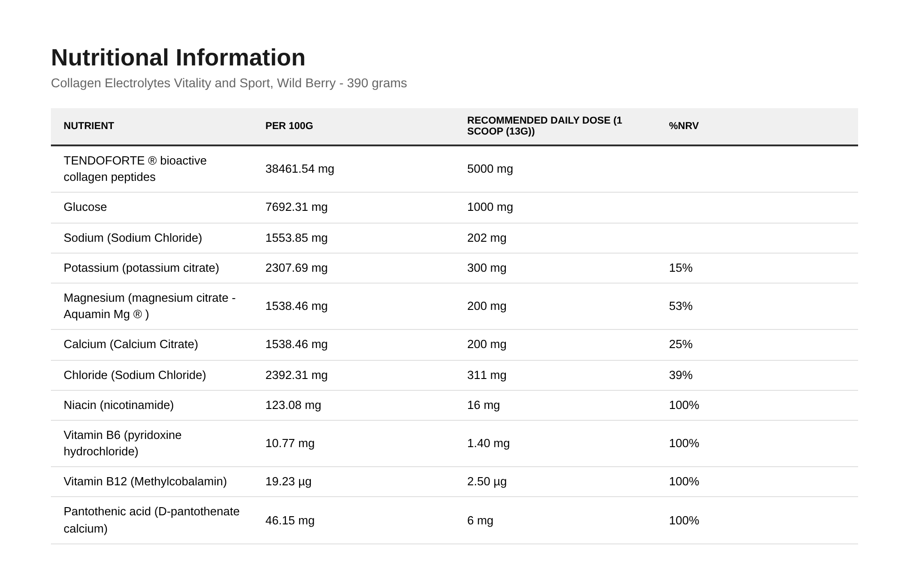Click the 38461.54 mg collagen value
The height and width of the screenshot is (588, 909).
(x=300, y=169)
